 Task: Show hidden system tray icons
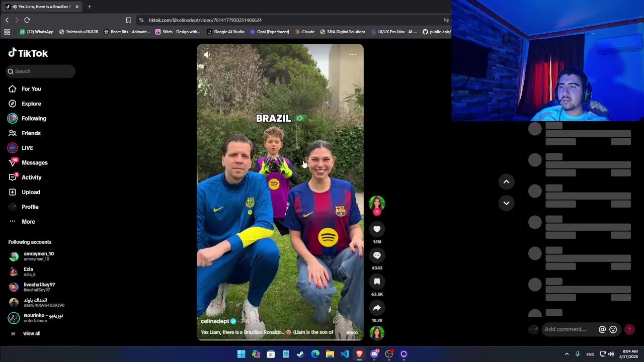(567, 354)
